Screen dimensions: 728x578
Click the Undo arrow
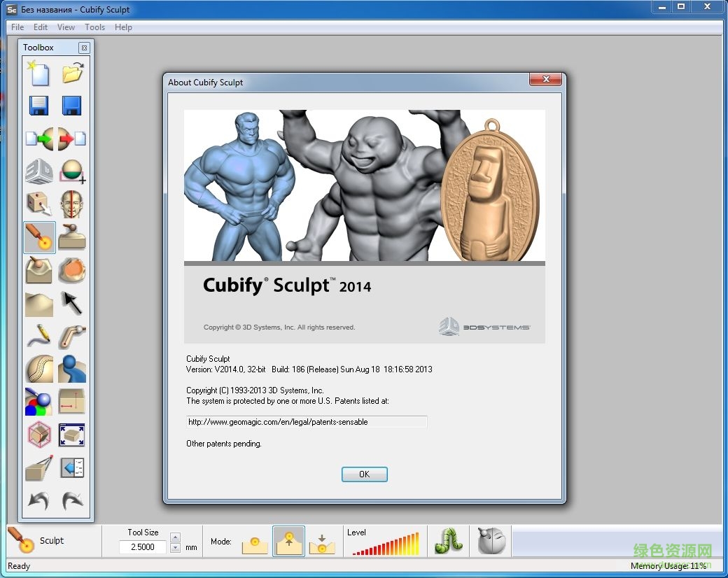point(38,501)
